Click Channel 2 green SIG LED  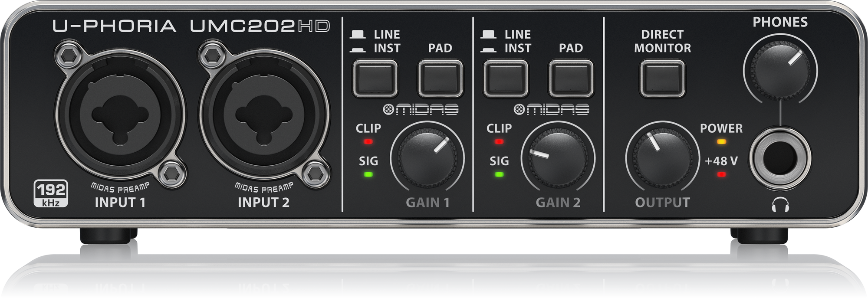pos(499,174)
